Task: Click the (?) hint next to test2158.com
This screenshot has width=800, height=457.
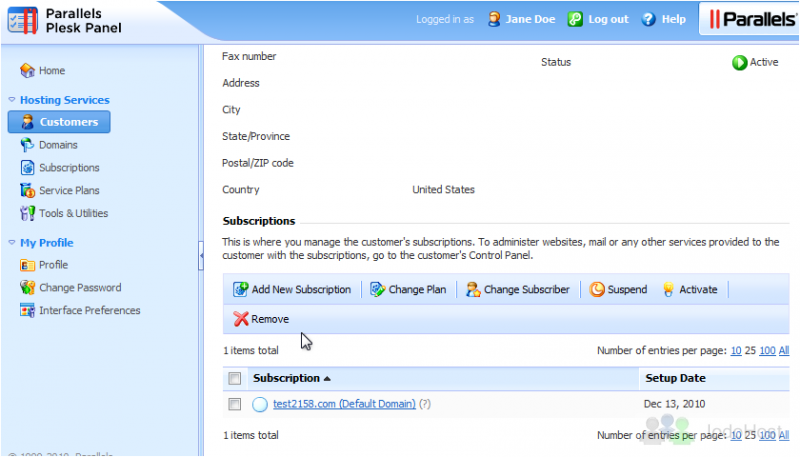Action: click(x=425, y=404)
